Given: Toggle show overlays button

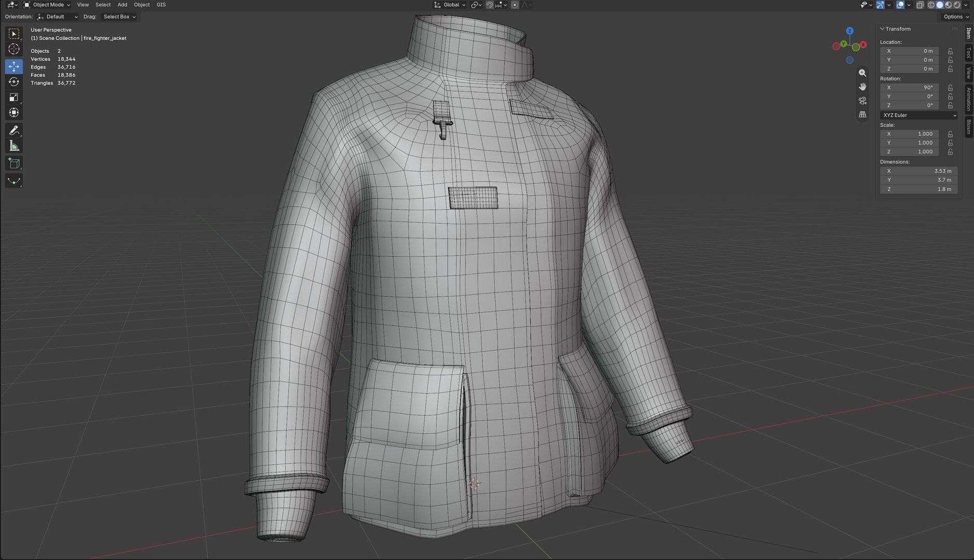Looking at the screenshot, I should coord(900,5).
